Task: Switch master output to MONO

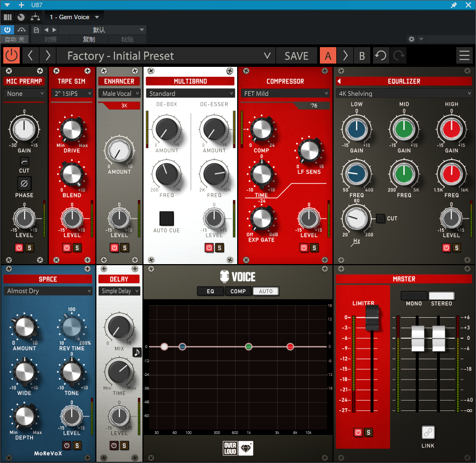Action: (x=414, y=295)
